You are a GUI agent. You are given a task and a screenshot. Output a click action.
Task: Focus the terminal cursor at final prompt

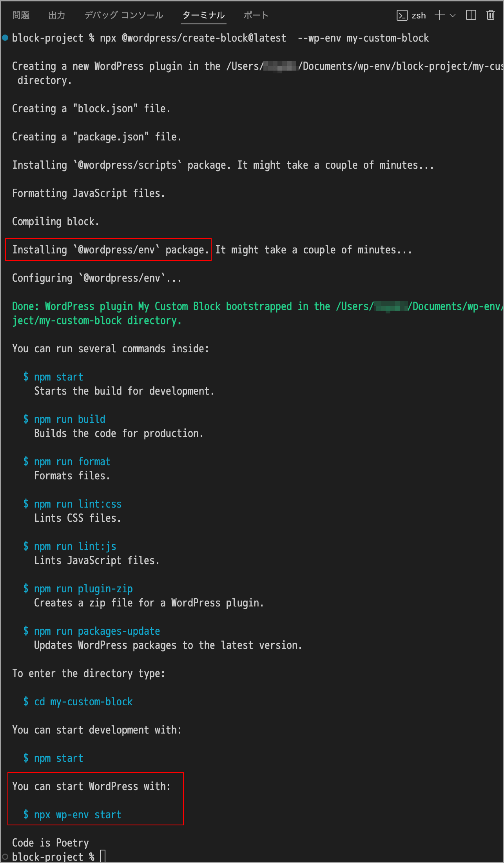pyautogui.click(x=103, y=857)
